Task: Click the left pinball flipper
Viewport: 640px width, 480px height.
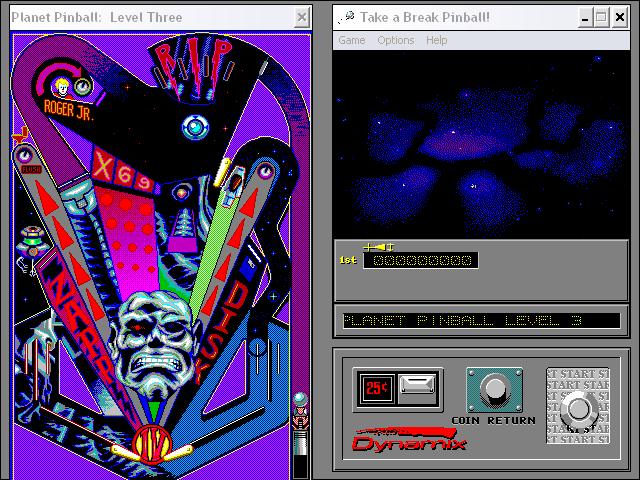Action: pos(125,453)
